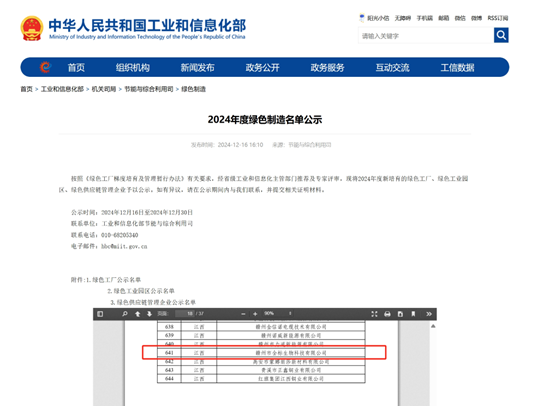Click the PDF bookmark current view icon
This screenshot has height=406, width=538.
413,314
